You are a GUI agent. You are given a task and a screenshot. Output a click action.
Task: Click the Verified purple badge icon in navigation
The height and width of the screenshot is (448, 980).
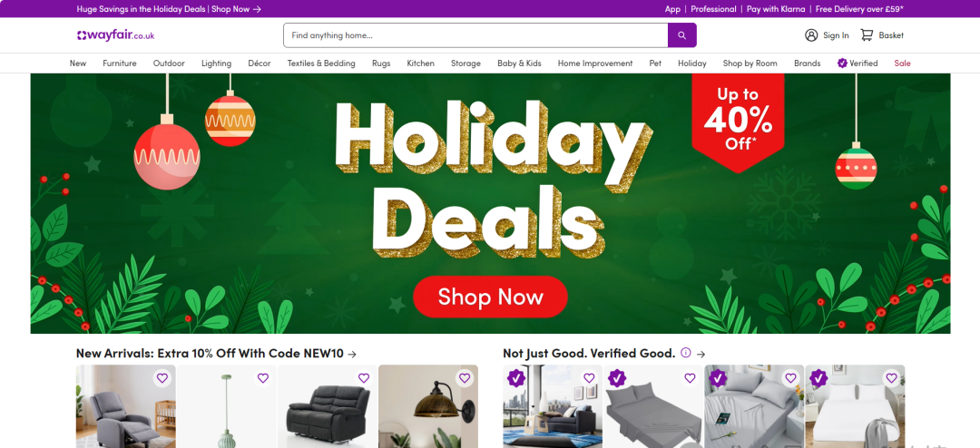click(842, 63)
